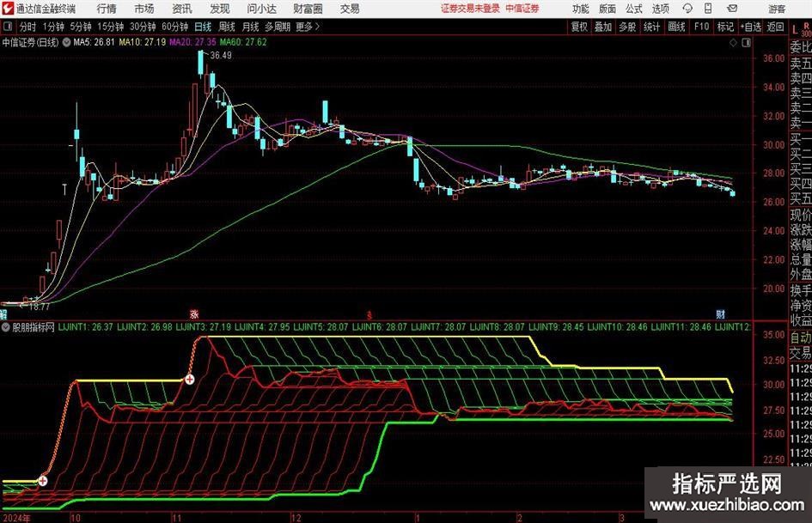Image resolution: width=812 pixels, height=523 pixels.
Task: Click the MA20: 27.35 indicator label
Action: click(192, 42)
